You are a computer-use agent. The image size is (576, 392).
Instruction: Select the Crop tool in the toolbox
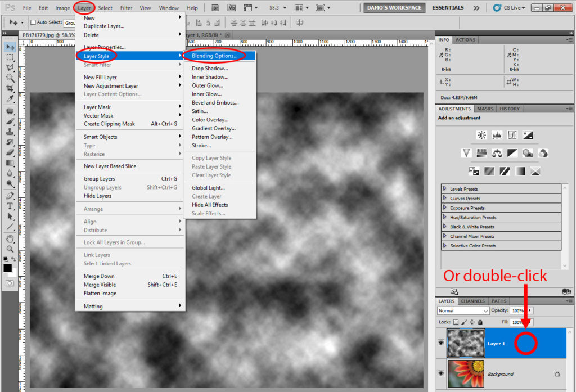click(10, 88)
